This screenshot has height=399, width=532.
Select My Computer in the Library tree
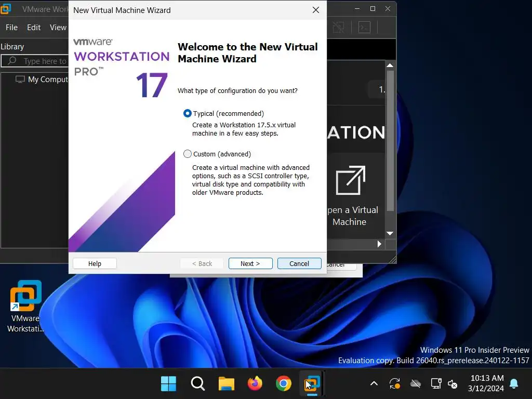click(x=42, y=79)
